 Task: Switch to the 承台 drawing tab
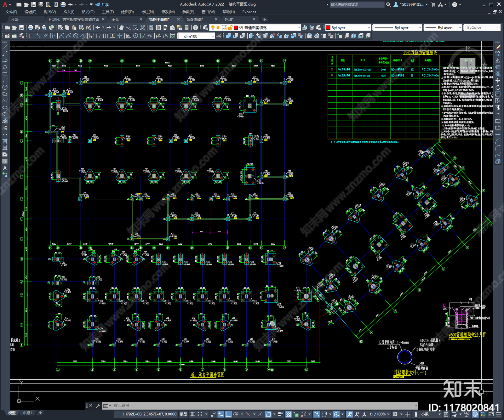115,19
